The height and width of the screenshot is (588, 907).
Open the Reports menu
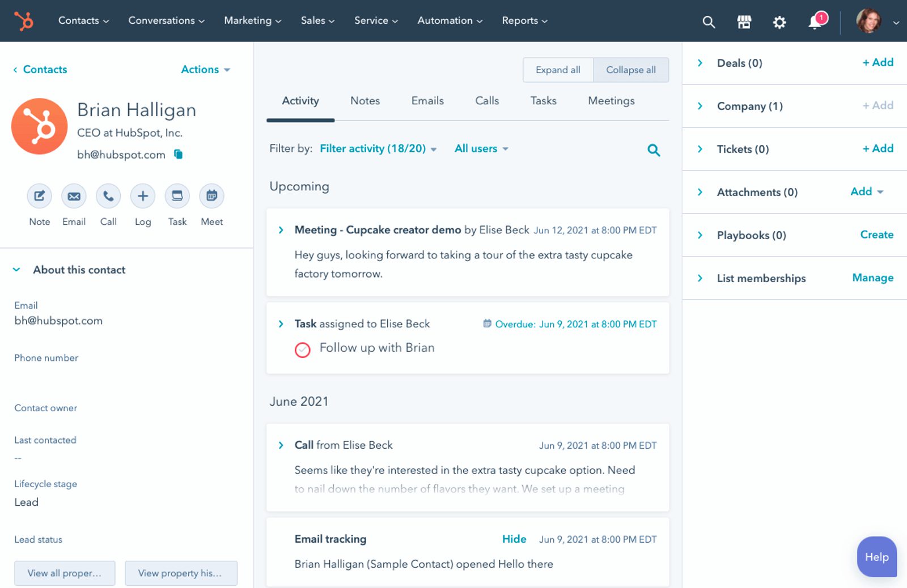coord(523,20)
